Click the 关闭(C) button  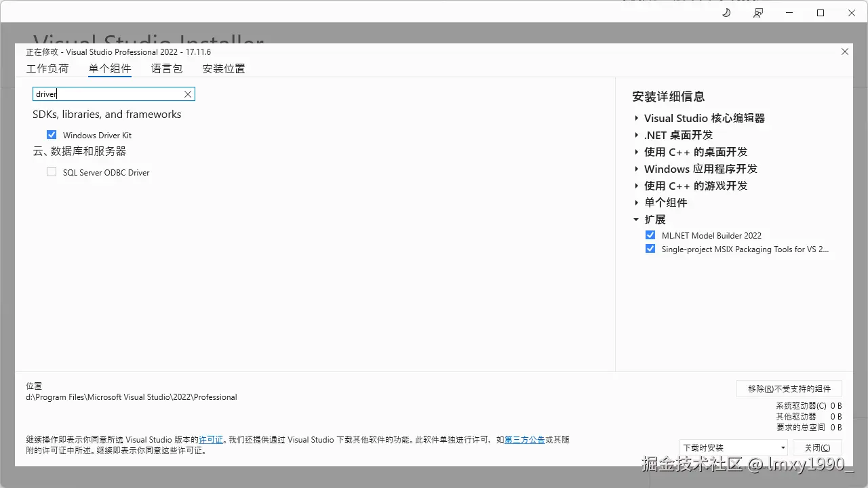tap(817, 447)
